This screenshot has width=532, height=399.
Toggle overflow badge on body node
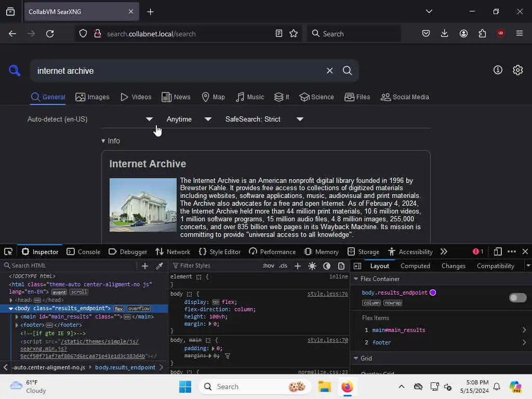click(x=139, y=309)
